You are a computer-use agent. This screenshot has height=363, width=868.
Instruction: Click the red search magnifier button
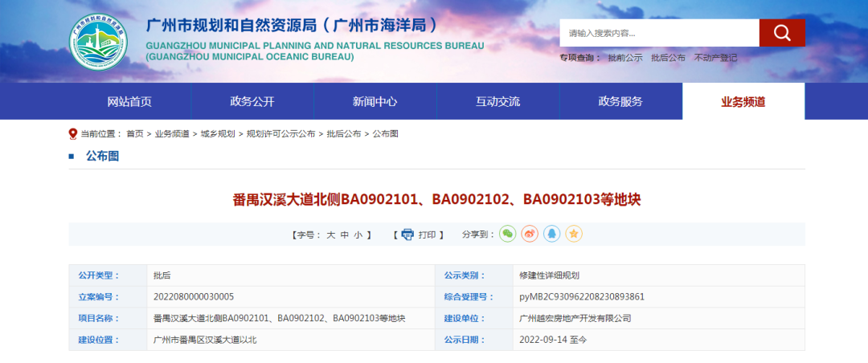(x=781, y=33)
